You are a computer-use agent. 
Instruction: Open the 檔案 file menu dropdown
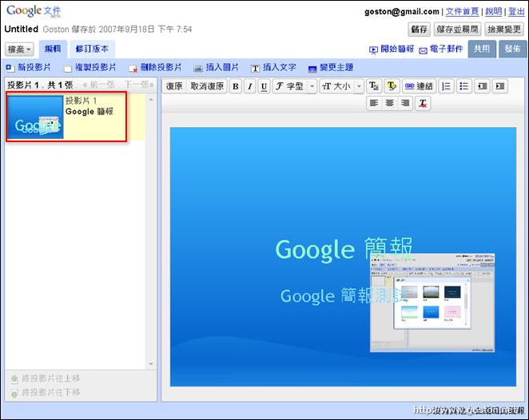pos(19,50)
